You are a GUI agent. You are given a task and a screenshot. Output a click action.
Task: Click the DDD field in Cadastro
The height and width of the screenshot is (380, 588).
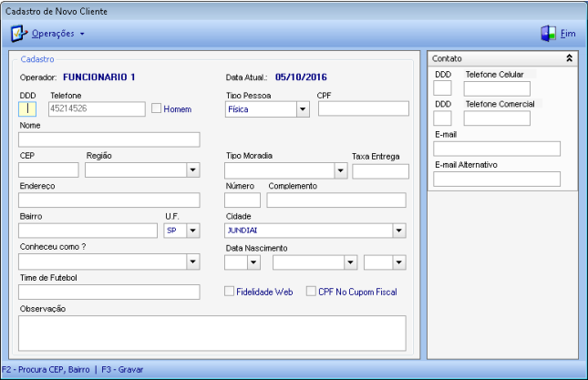tap(27, 108)
